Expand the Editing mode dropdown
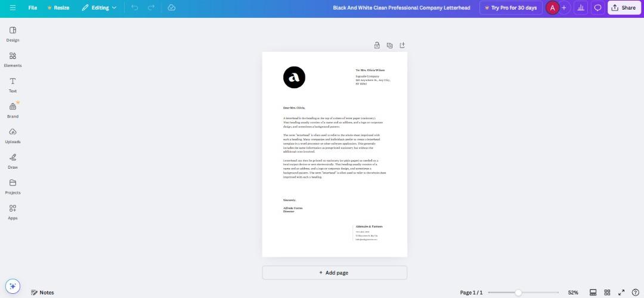The image size is (644, 298). (99, 8)
